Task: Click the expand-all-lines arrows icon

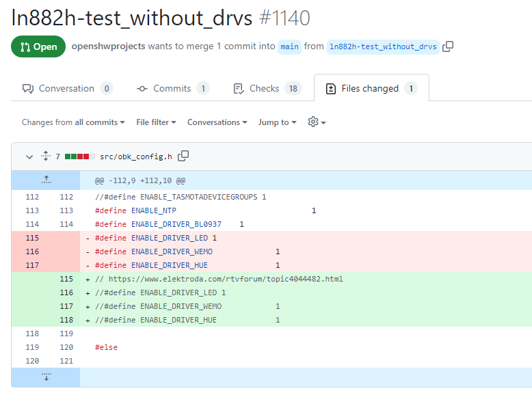Action: tap(46, 156)
